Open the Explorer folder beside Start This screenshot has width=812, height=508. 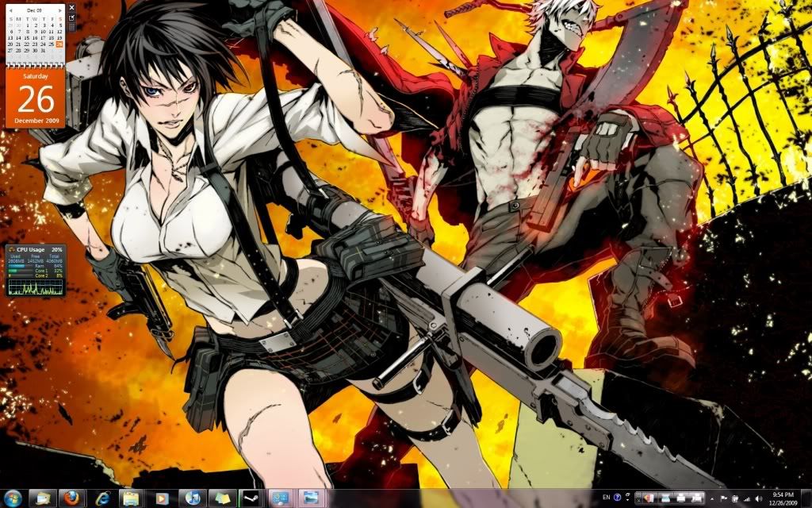pos(43,498)
